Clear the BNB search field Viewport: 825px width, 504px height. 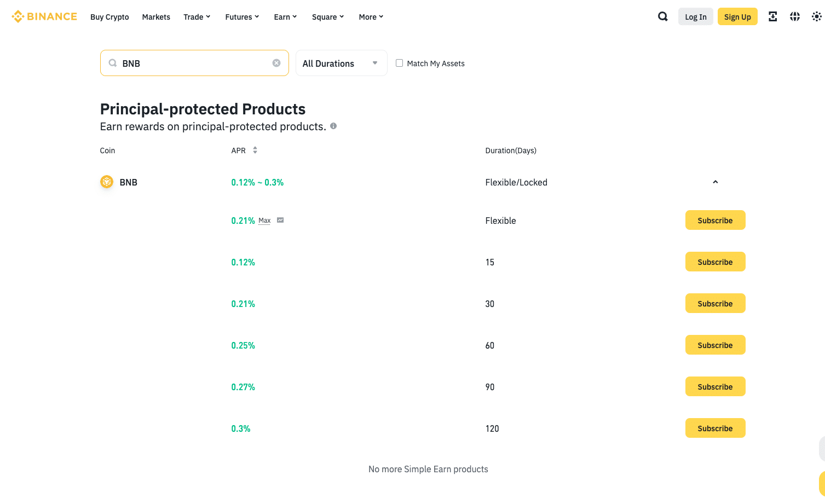tap(276, 63)
